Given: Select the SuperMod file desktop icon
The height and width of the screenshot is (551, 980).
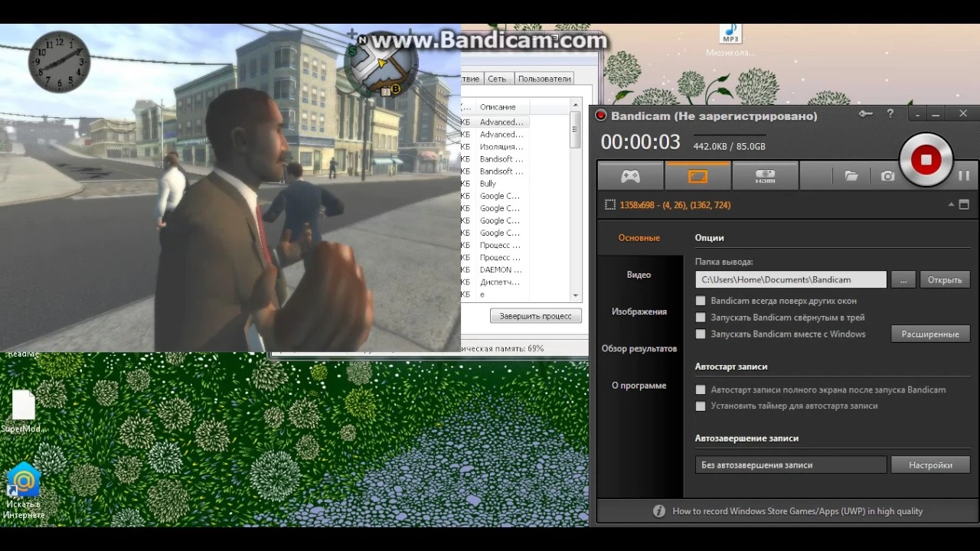Looking at the screenshot, I should tap(23, 411).
